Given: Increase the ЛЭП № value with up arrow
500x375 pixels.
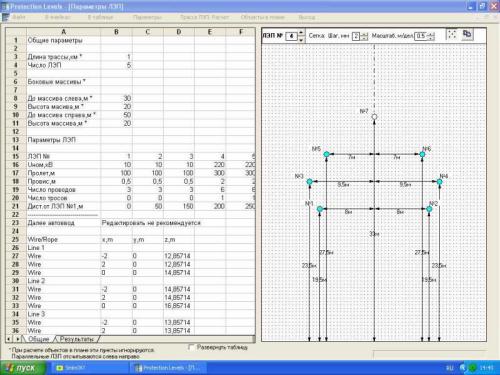Looking at the screenshot, I should click(301, 32).
